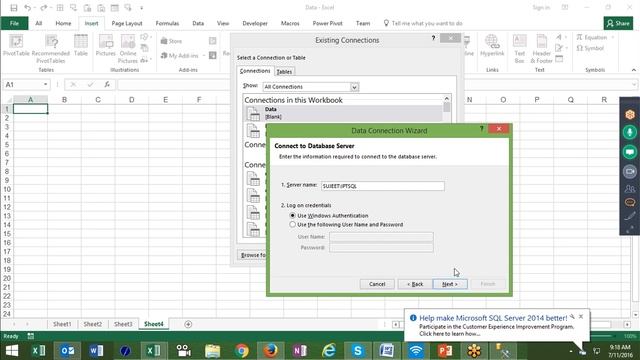
Task: Open Google Chrome from the taskbar
Action: click(242, 351)
